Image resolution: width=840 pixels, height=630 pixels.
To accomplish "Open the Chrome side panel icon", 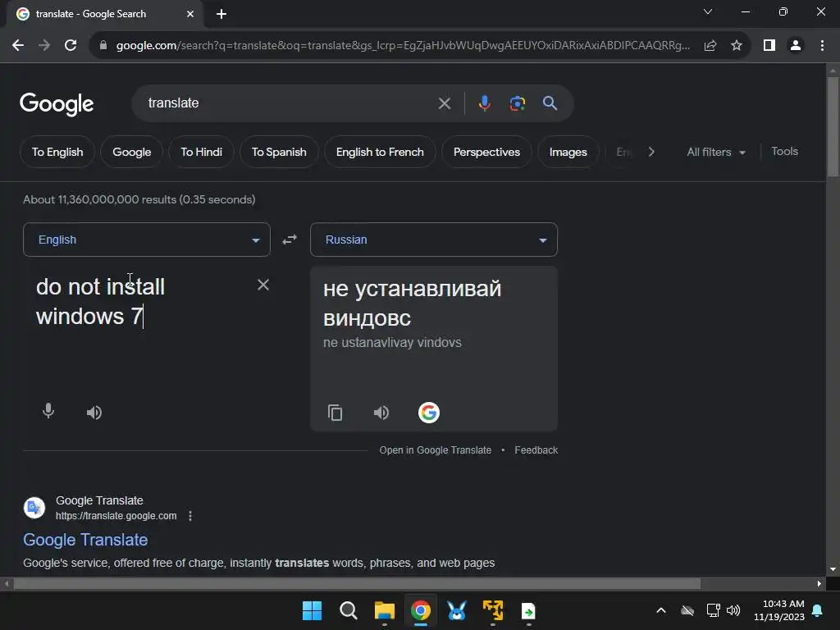I will [x=769, y=46].
